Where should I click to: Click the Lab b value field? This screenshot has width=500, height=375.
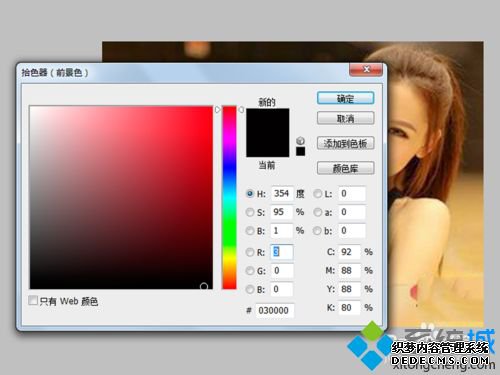[352, 231]
